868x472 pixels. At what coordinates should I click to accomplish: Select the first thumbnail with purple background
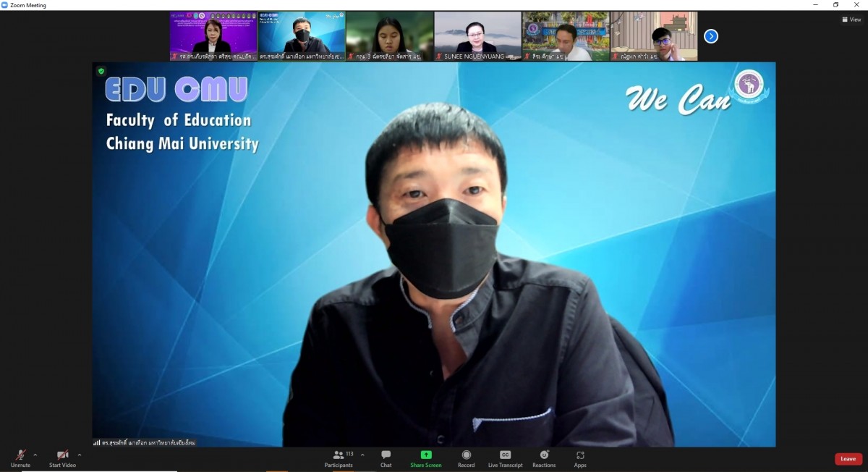pyautogui.click(x=213, y=36)
